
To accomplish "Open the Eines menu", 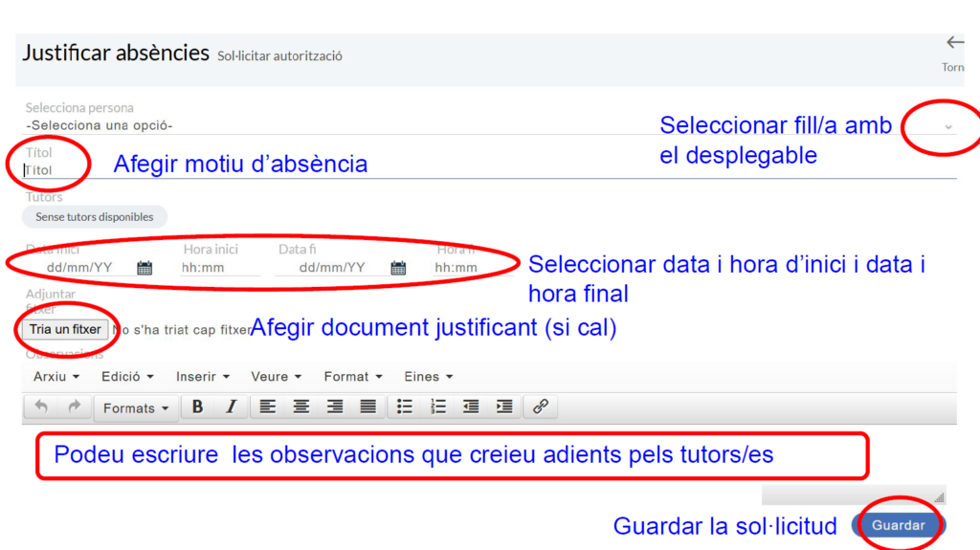I will click(x=428, y=377).
